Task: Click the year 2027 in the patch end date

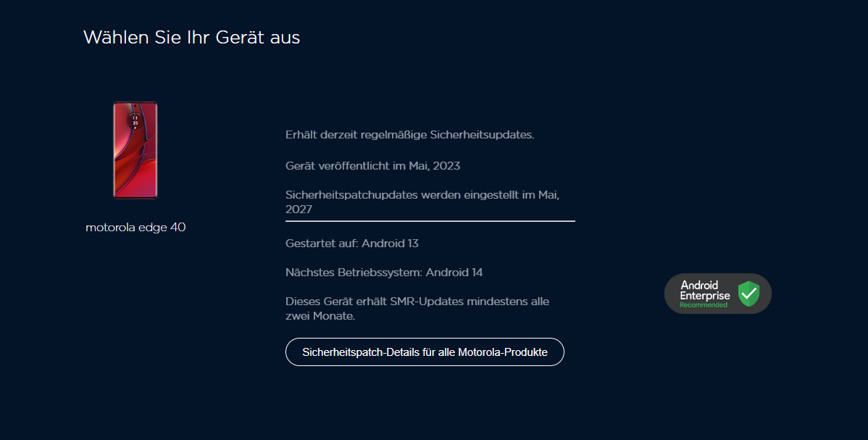Action: 299,209
